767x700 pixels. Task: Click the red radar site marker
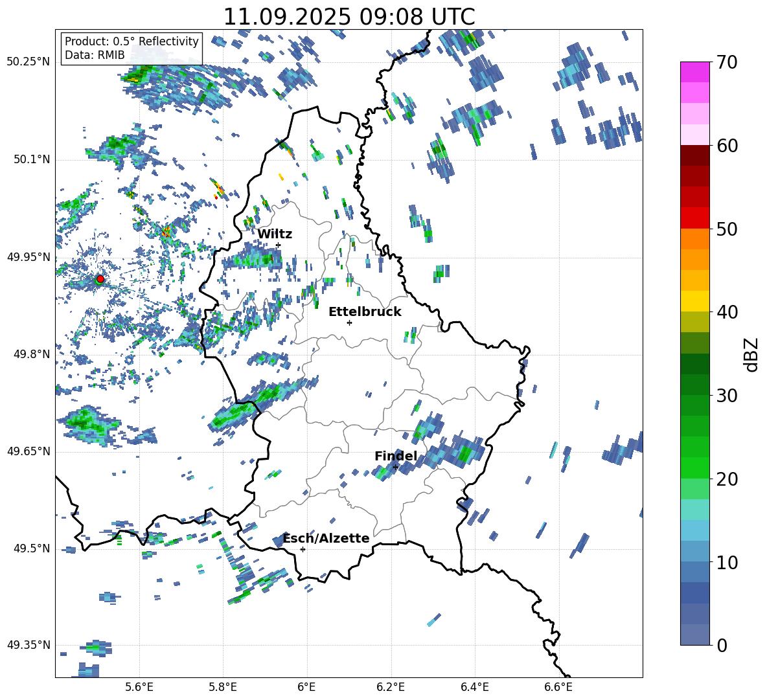(100, 279)
